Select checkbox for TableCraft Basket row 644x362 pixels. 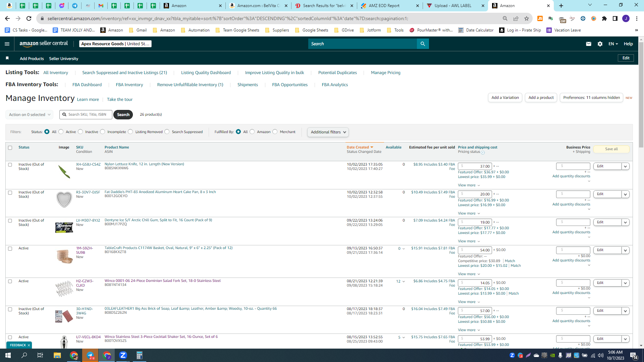point(10,249)
